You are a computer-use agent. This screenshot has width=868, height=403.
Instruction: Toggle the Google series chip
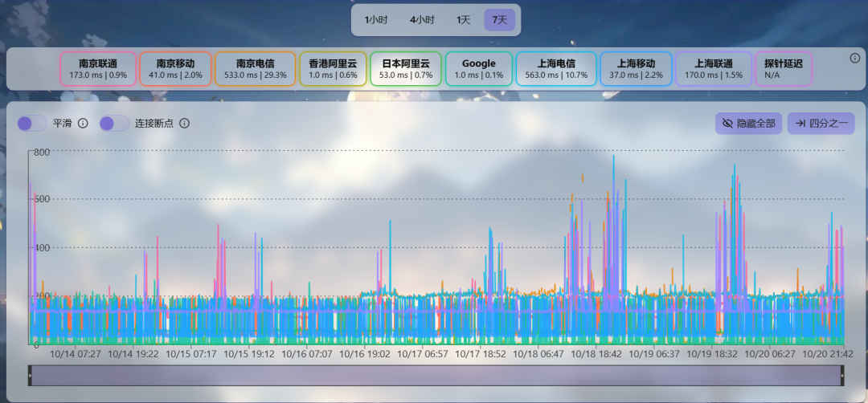tap(478, 69)
